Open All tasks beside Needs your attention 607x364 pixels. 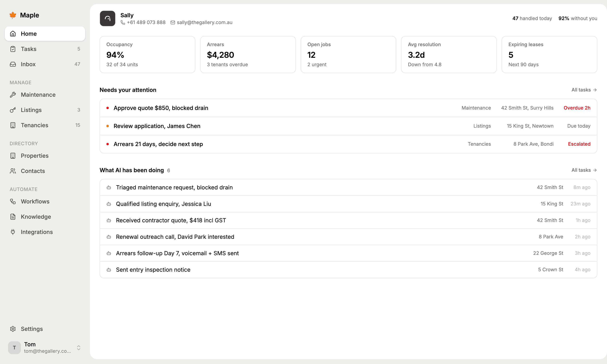(x=584, y=90)
